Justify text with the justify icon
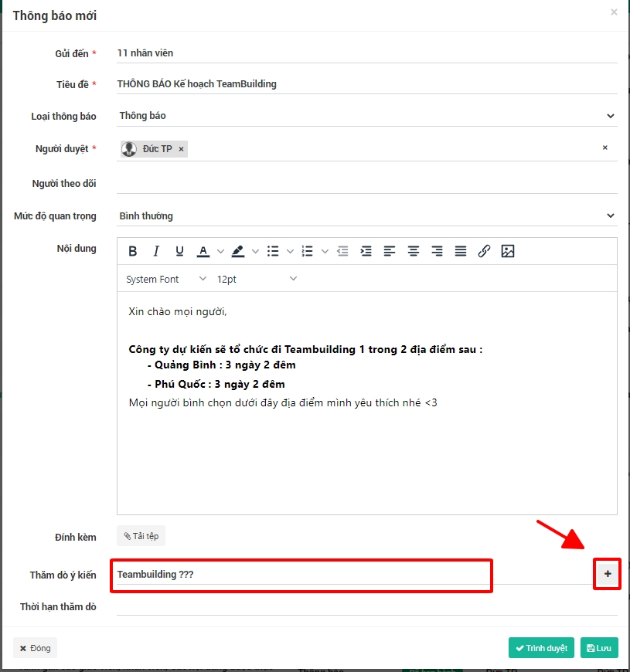Screen dimensions: 630x672 pyautogui.click(x=461, y=251)
